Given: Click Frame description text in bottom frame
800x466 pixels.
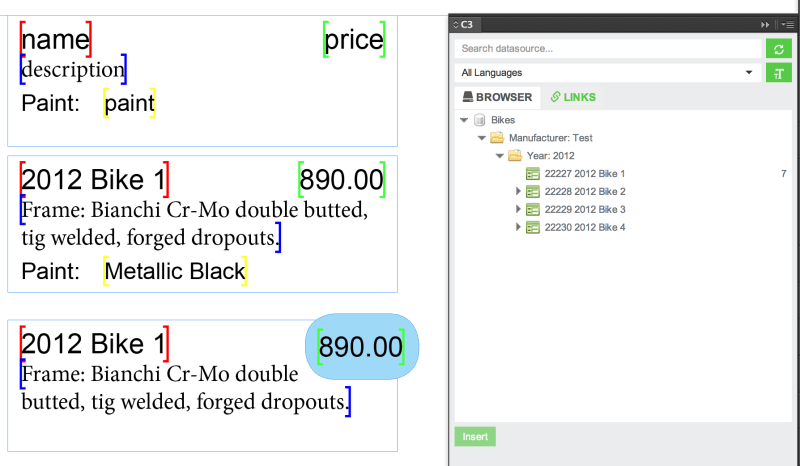Looking at the screenshot, I should [x=186, y=388].
